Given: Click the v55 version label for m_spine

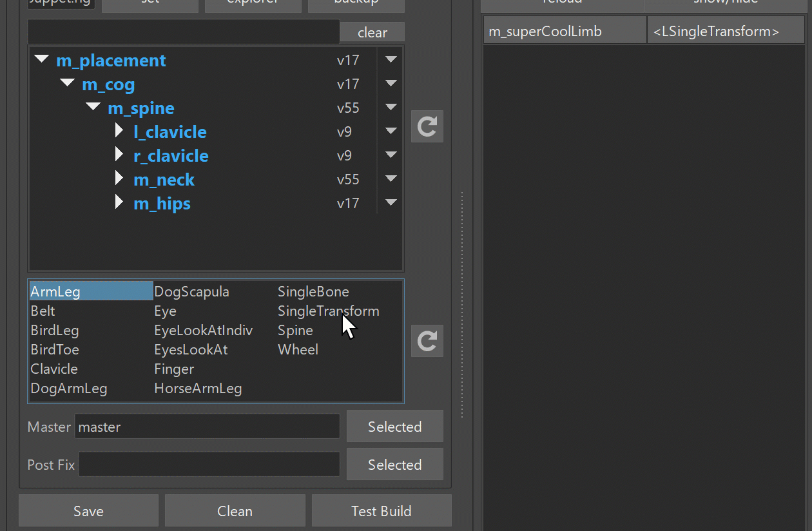Looking at the screenshot, I should click(x=348, y=108).
